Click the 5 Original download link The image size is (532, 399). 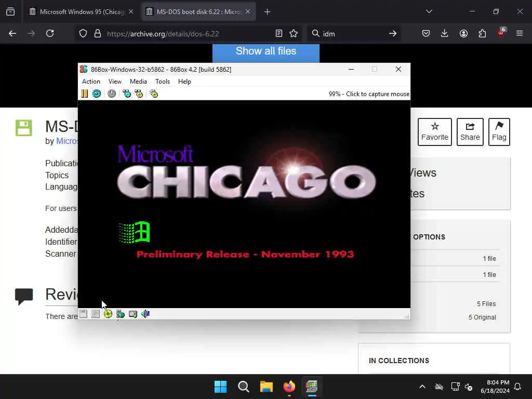[482, 317]
